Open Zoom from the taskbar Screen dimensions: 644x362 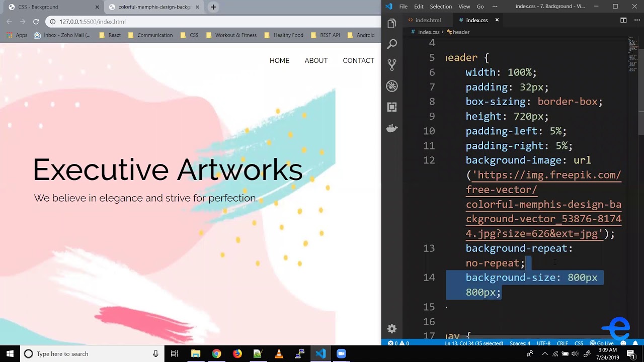coord(341,354)
